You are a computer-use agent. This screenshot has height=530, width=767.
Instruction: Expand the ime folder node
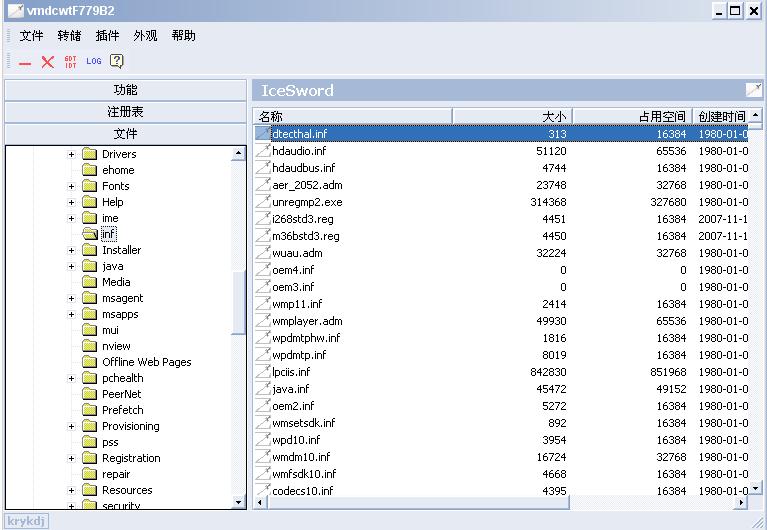pyautogui.click(x=71, y=218)
